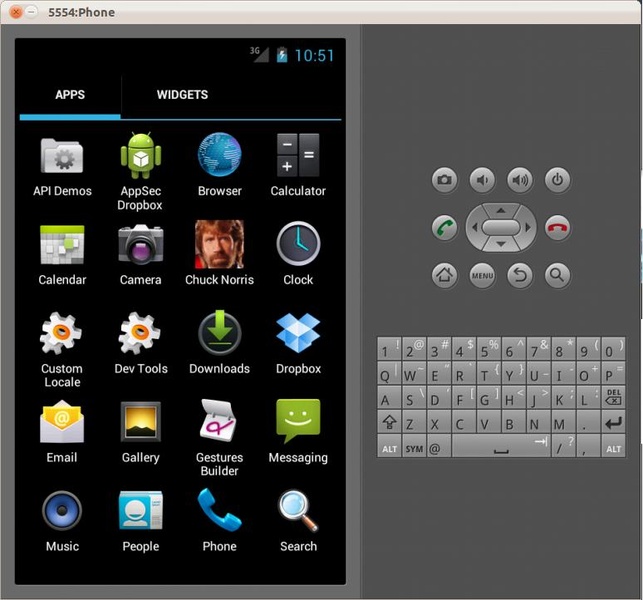Click the G key on emulator keyboard
Screen dimensions: 643x600
pos(488,397)
